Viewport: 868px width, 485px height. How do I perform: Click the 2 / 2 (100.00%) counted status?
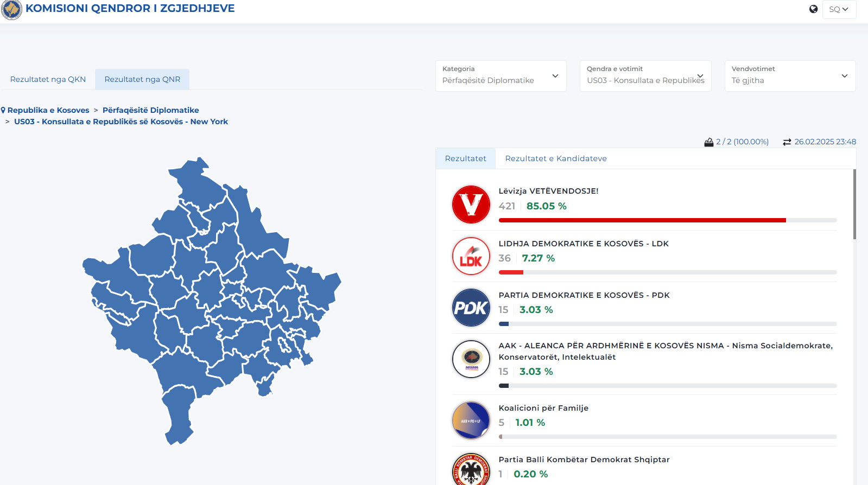pos(742,142)
